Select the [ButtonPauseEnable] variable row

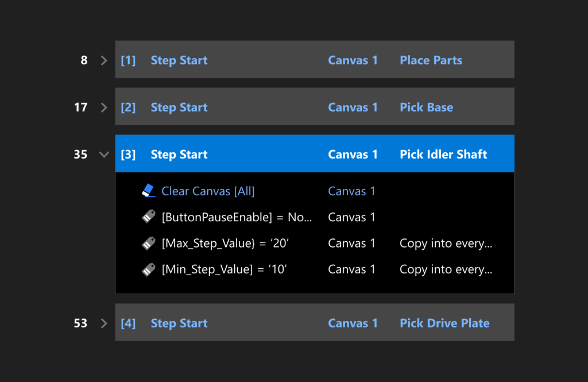pyautogui.click(x=237, y=217)
